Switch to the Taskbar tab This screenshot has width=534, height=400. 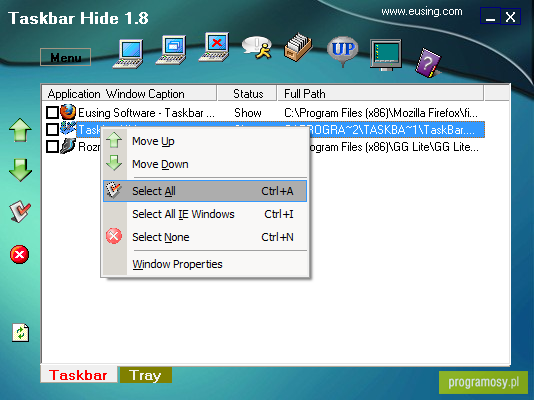pos(79,375)
